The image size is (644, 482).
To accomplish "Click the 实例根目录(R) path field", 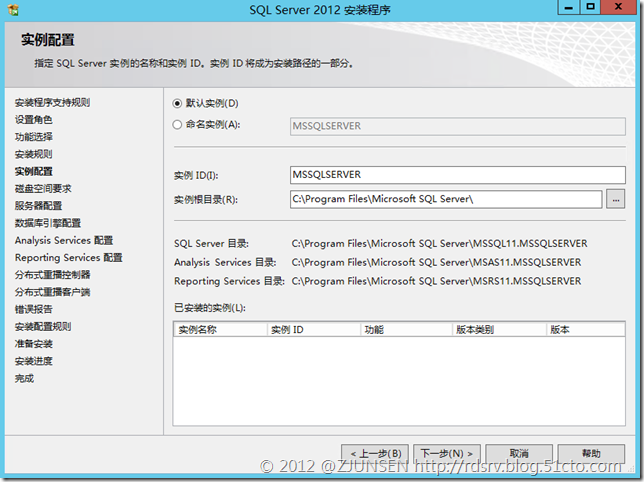I will click(446, 199).
